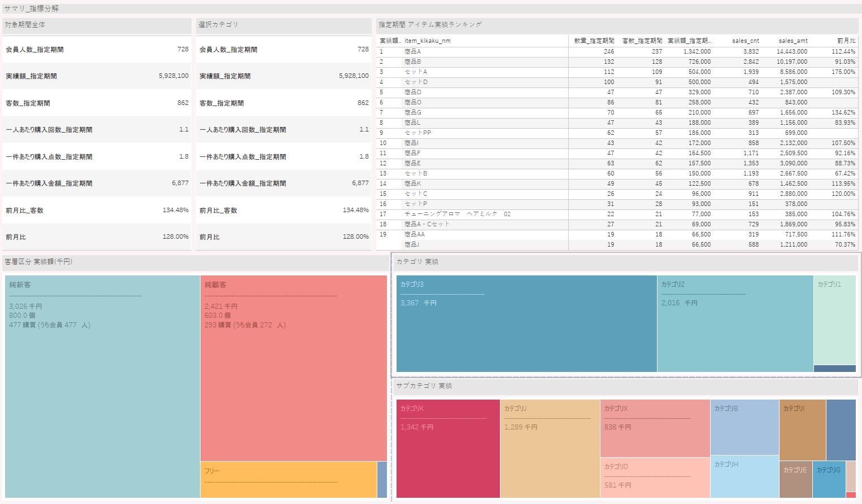Click the 数量_指定期間 column header
The height and width of the screenshot is (504, 862).
click(x=594, y=41)
